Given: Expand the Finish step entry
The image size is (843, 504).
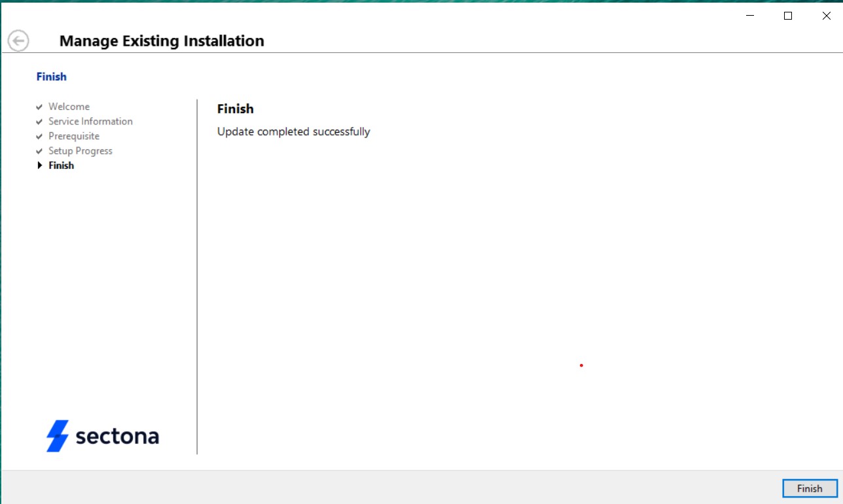Looking at the screenshot, I should pos(61,165).
